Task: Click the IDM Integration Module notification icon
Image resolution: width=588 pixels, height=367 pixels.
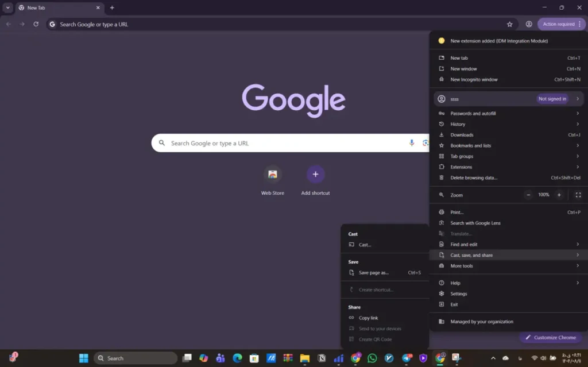Action: pos(441,41)
